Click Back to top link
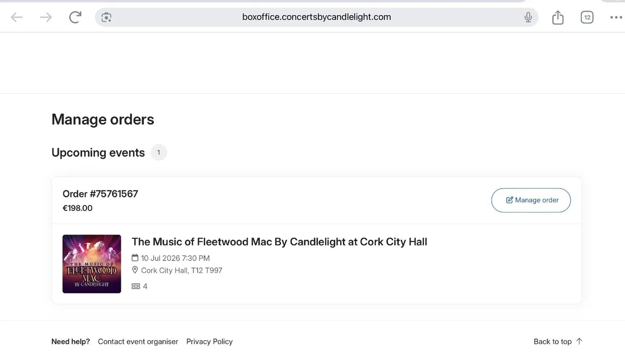Image resolution: width=625 pixels, height=364 pixels. tap(558, 342)
